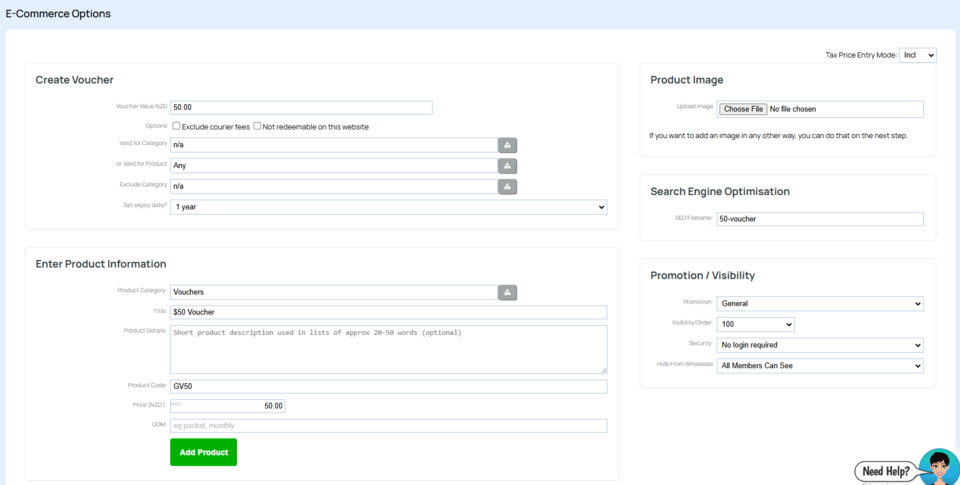Viewport: 960px width, 485px height.
Task: Expand Security No login required dropdown
Action: click(x=820, y=345)
